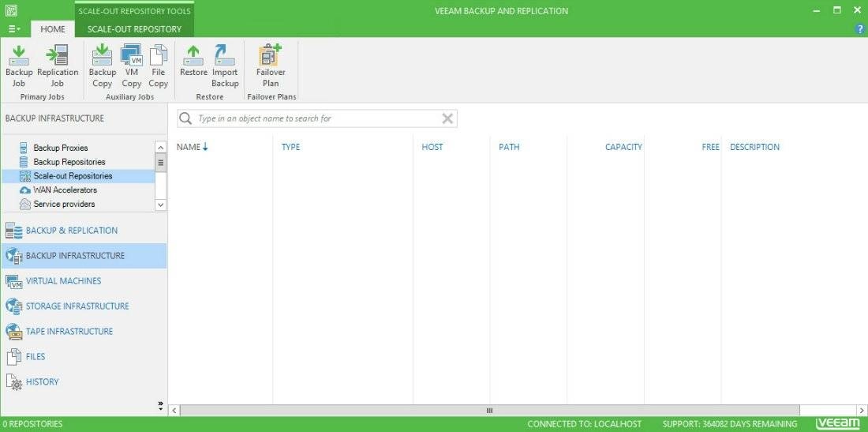Sort list by Name column
The image size is (868, 432).
pos(192,147)
